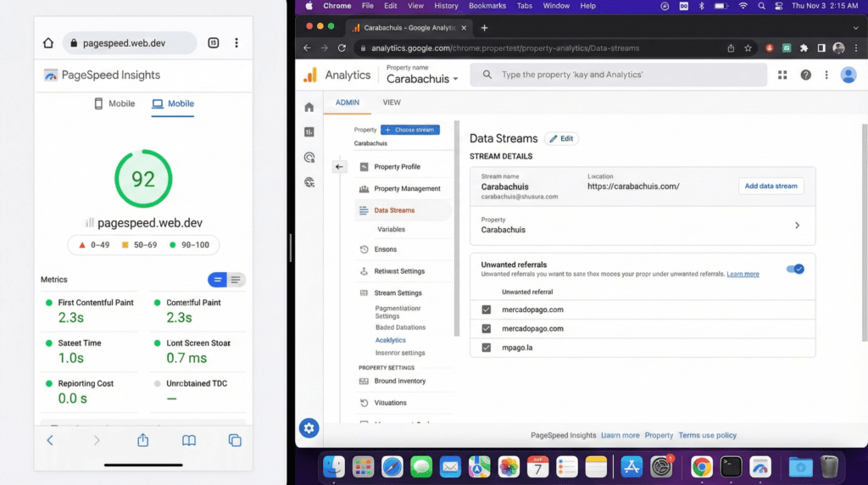Click the back arrow in admin panel
The width and height of the screenshot is (868, 485).
339,167
